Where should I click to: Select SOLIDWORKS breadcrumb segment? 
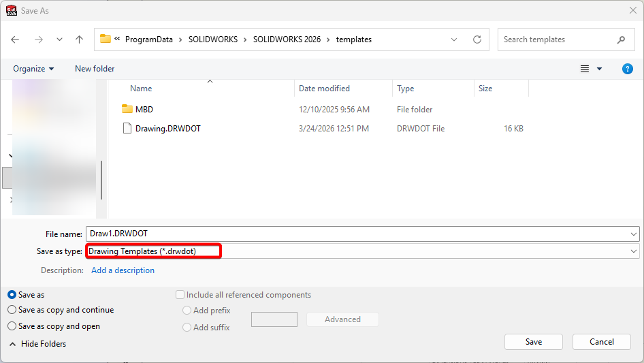(213, 40)
